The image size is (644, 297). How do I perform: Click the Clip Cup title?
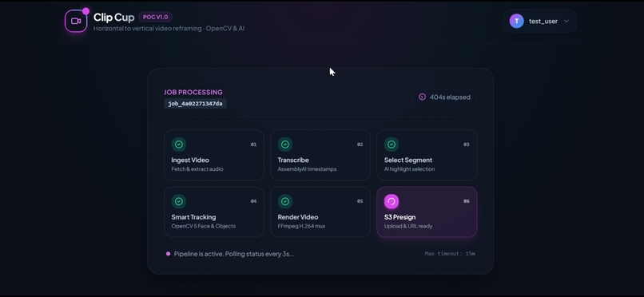(113, 18)
